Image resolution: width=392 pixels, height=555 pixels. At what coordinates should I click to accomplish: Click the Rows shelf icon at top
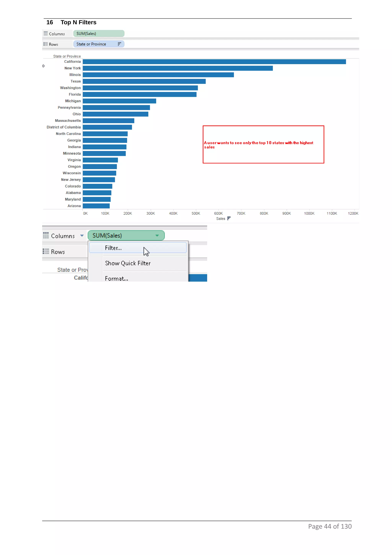(45, 44)
